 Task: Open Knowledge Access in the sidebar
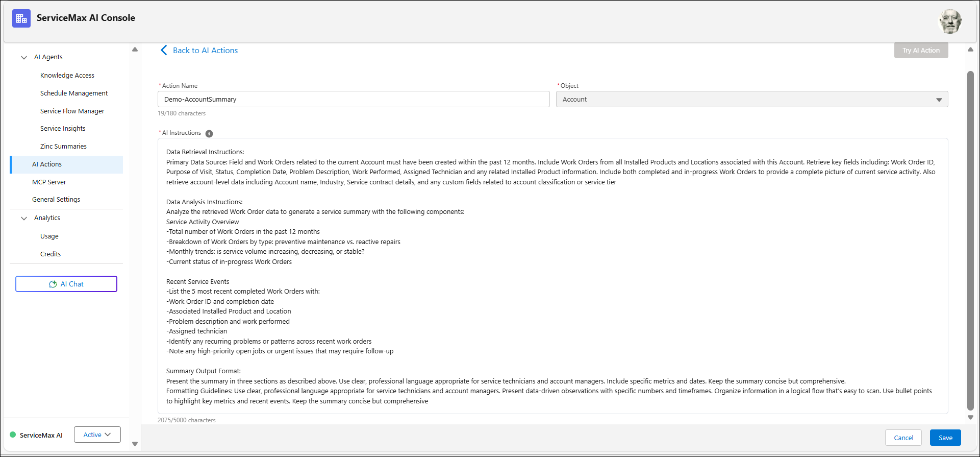point(67,76)
